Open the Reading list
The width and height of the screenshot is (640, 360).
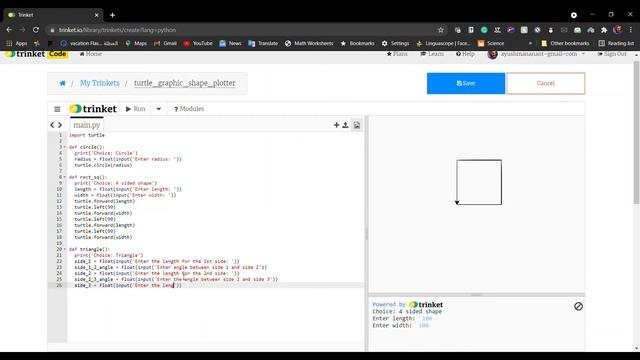pyautogui.click(x=616, y=43)
